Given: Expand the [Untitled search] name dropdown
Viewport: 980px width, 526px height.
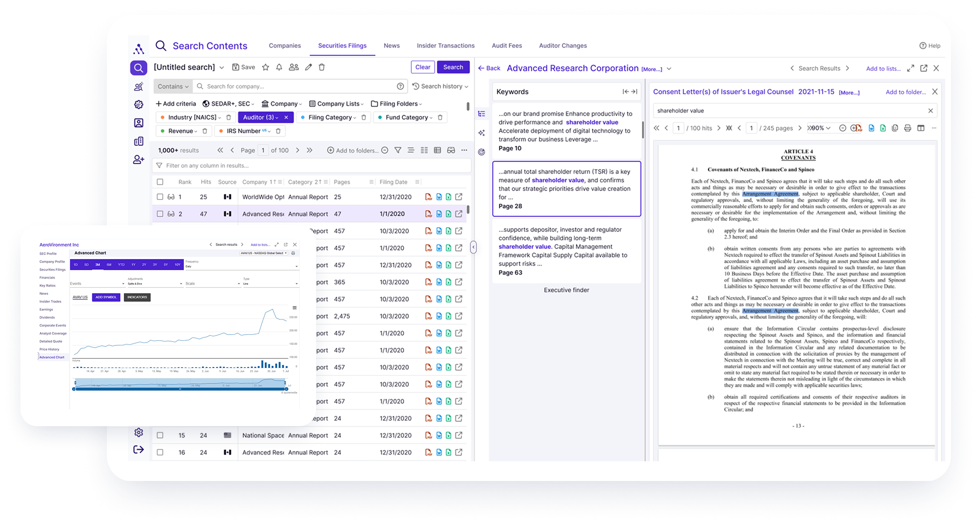Looking at the screenshot, I should click(x=222, y=68).
